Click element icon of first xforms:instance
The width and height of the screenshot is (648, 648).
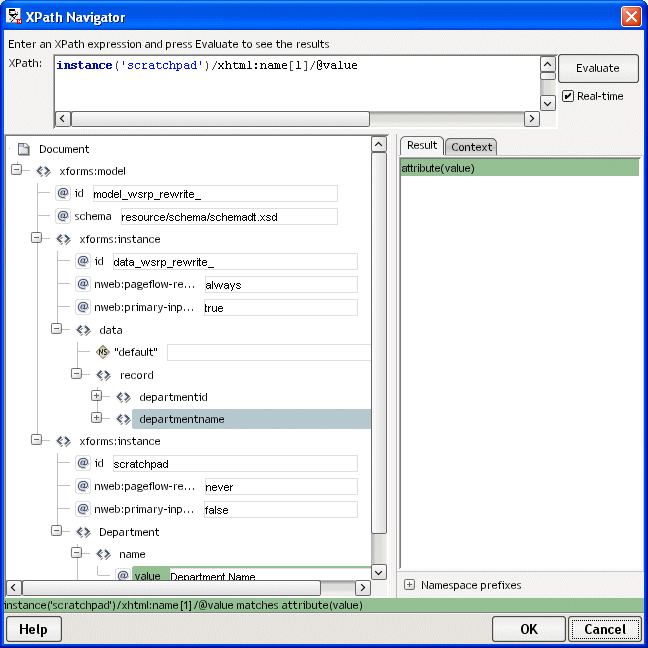(63, 239)
